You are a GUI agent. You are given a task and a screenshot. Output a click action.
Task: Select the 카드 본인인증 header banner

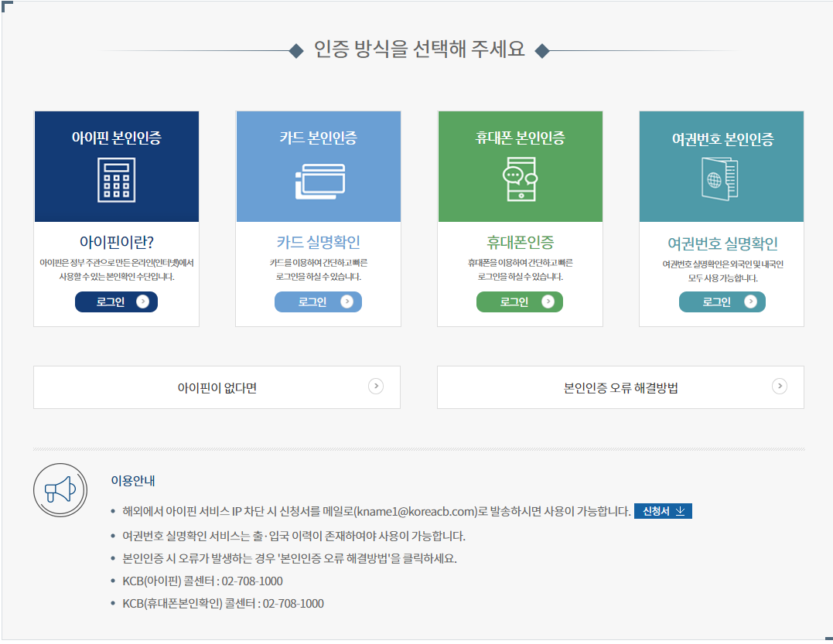(318, 166)
